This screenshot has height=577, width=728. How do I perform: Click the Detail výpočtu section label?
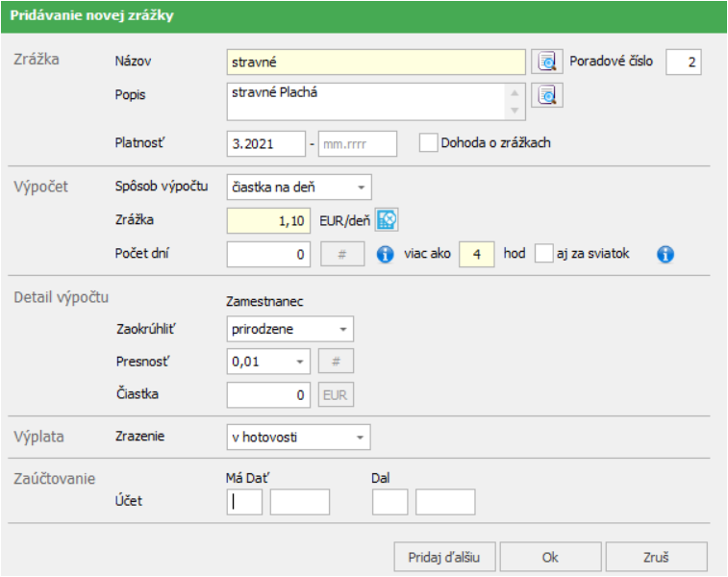(61, 297)
